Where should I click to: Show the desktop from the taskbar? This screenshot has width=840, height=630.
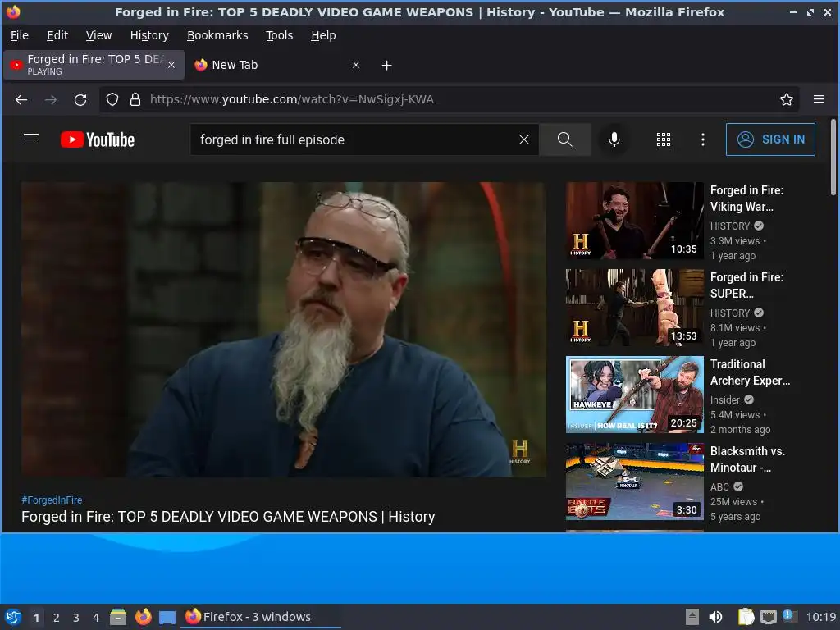click(x=167, y=618)
